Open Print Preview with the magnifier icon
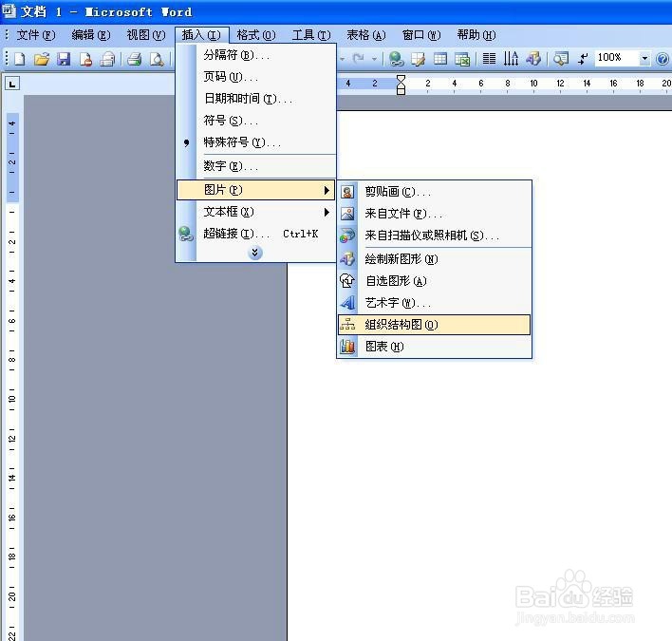The image size is (672, 641). pyautogui.click(x=157, y=59)
